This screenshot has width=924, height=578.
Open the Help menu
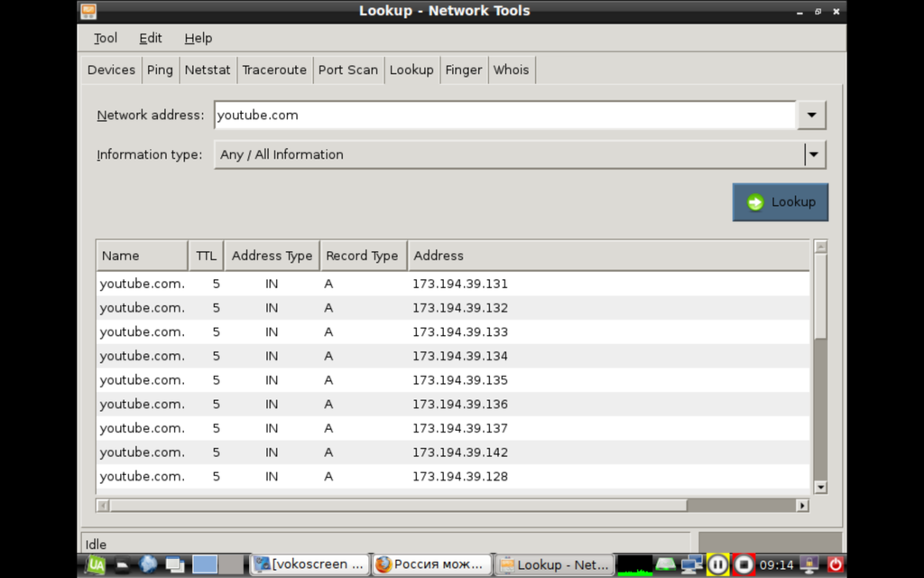point(198,38)
